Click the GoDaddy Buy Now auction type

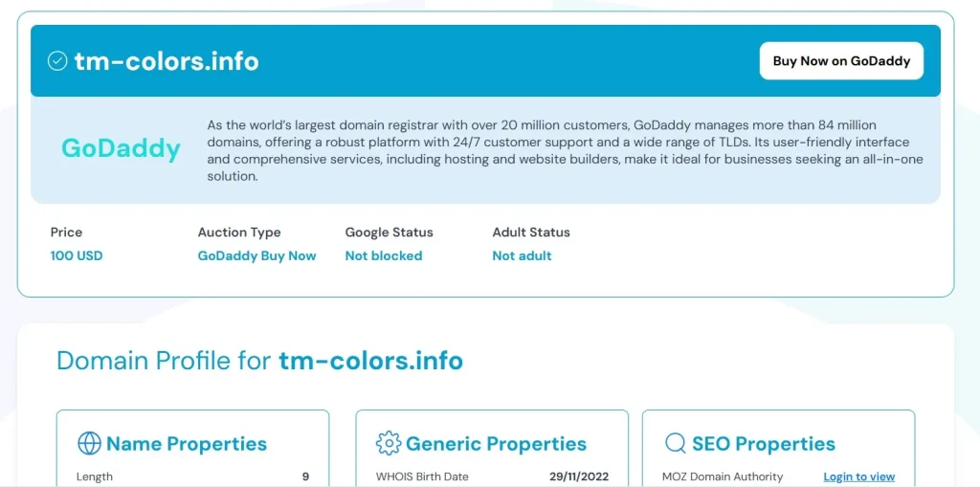coord(256,256)
